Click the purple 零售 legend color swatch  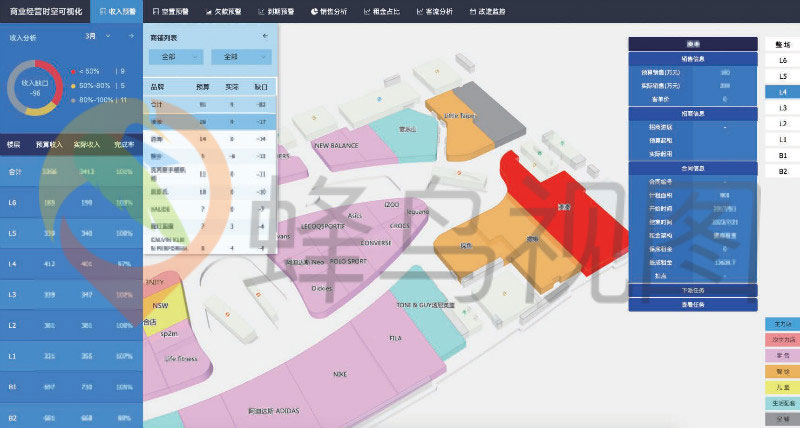point(781,355)
